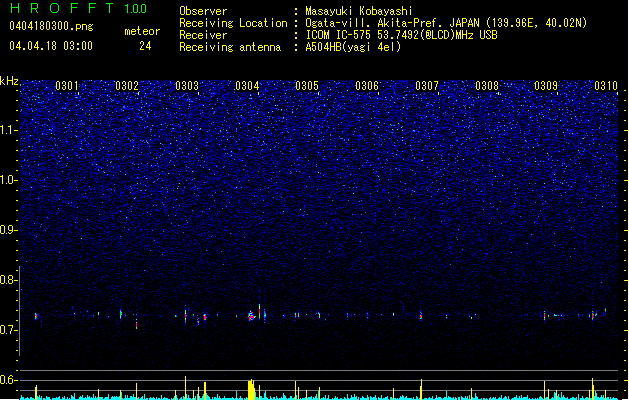Click the 'Observer' label

point(203,11)
